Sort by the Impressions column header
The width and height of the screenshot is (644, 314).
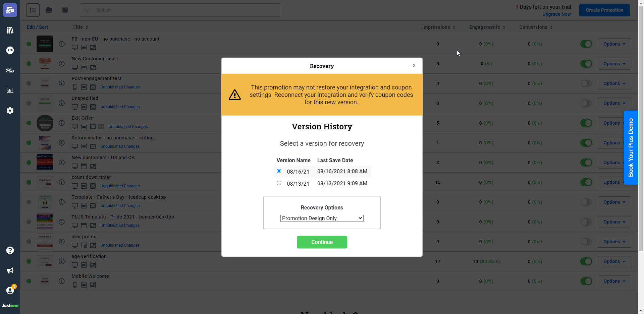pos(438,27)
